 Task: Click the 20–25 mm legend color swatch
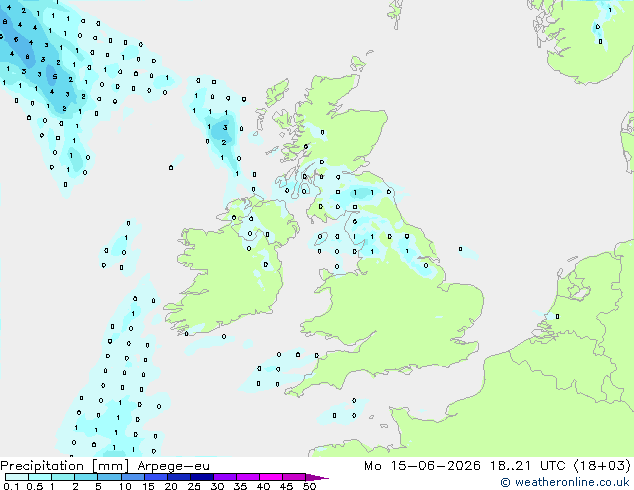tap(179, 477)
